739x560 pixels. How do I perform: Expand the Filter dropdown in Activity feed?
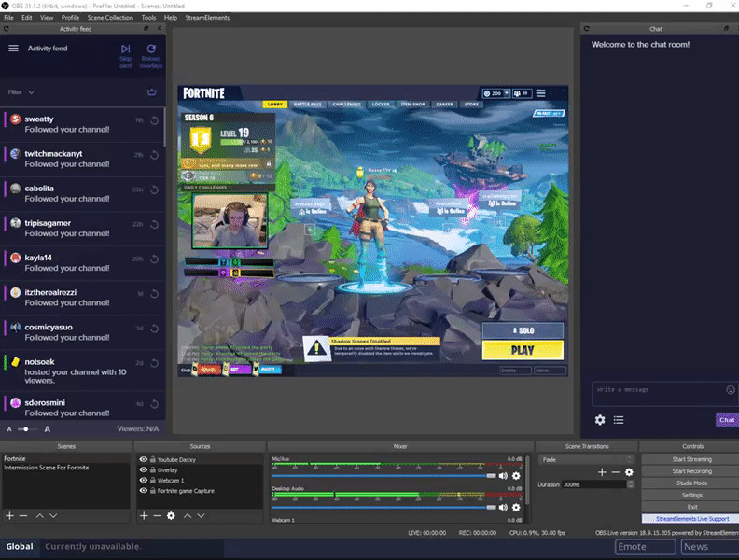[x=21, y=92]
